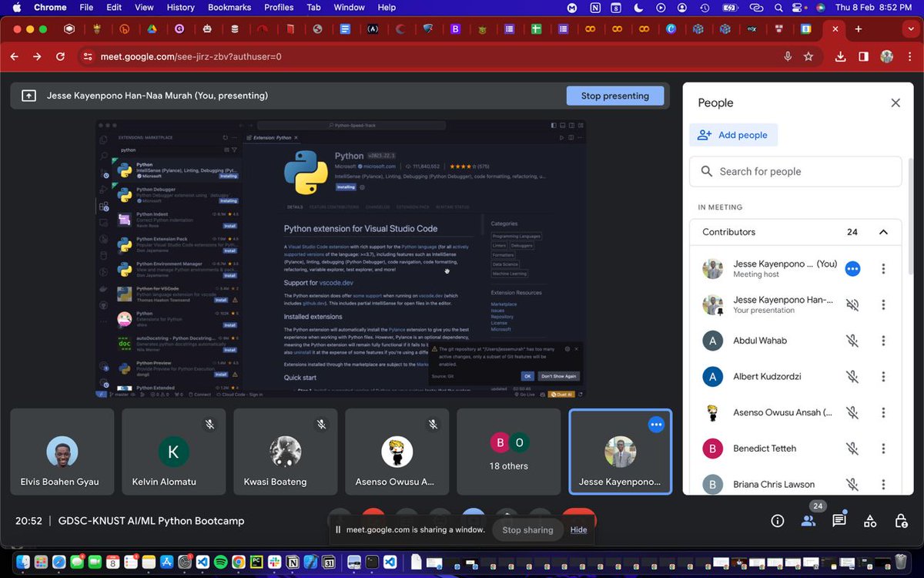Close the People panel
The width and height of the screenshot is (924, 578).
[896, 102]
